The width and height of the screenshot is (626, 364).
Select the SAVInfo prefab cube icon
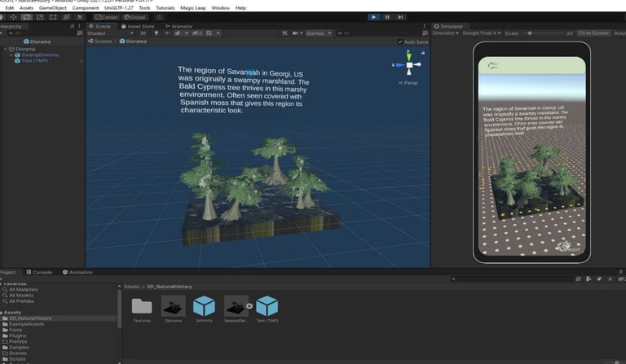click(x=204, y=305)
